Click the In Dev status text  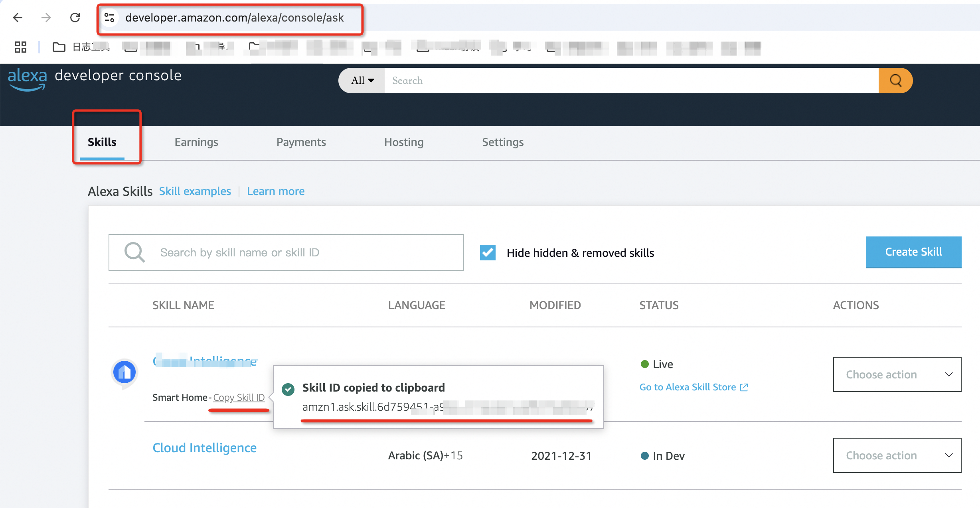[x=669, y=456]
